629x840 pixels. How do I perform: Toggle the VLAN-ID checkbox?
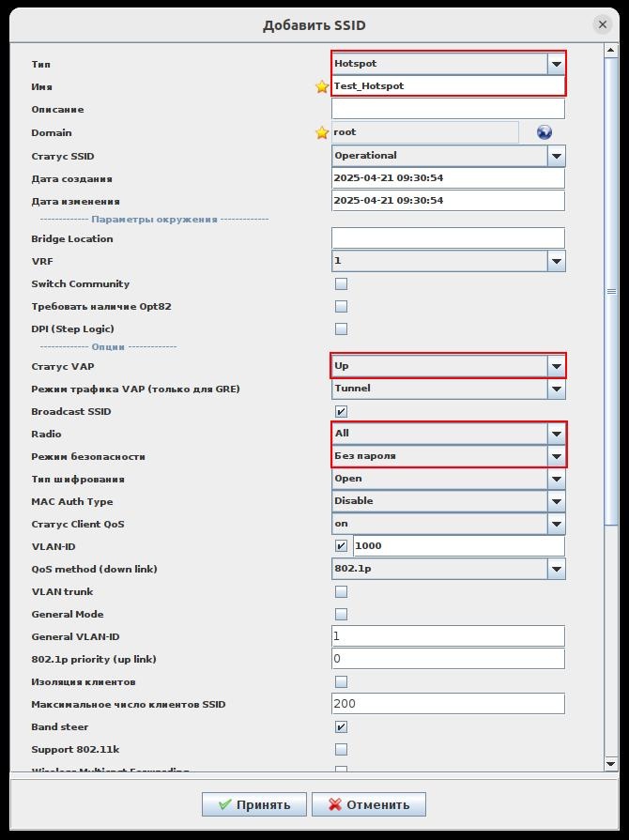coord(341,546)
